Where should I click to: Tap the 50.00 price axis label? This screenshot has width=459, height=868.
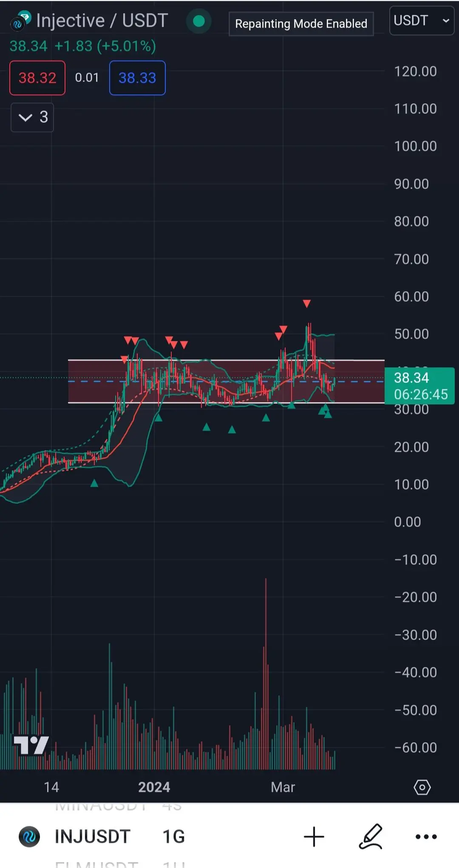[x=411, y=334]
